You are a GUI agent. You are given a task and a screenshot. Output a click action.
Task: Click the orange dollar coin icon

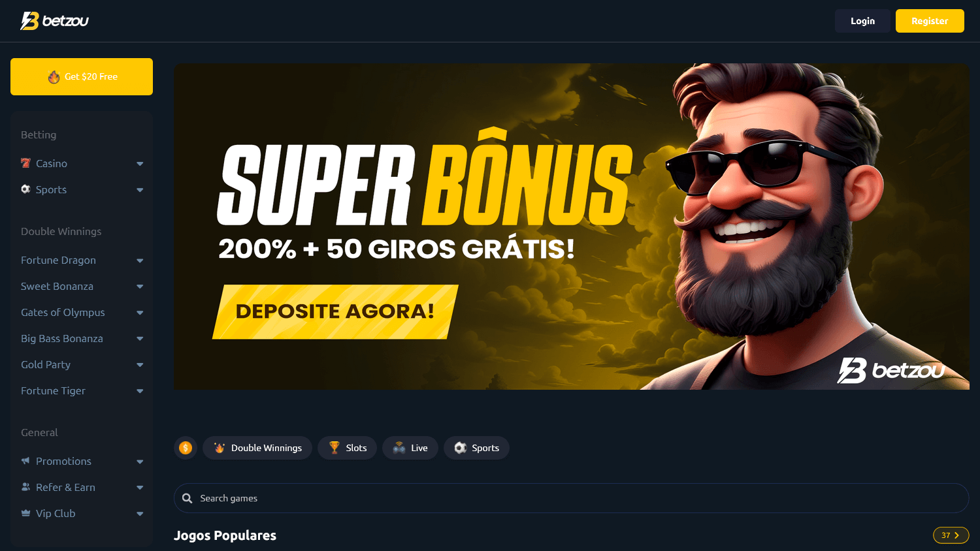(x=186, y=448)
